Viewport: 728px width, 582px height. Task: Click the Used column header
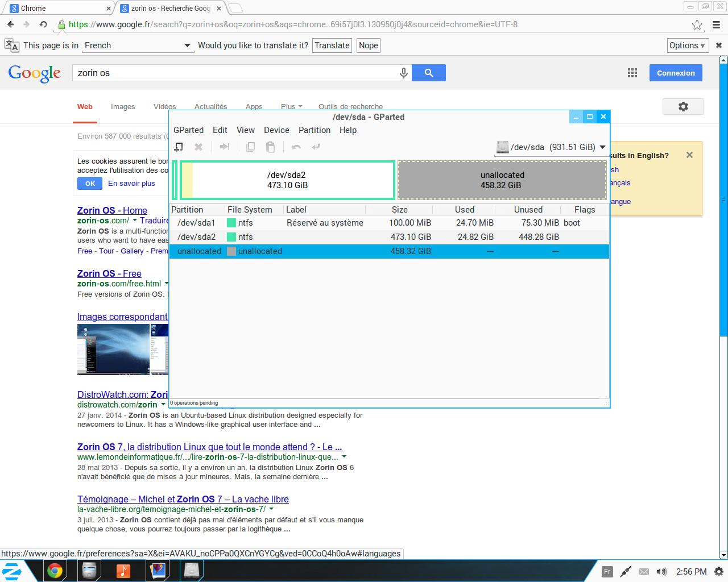click(465, 210)
